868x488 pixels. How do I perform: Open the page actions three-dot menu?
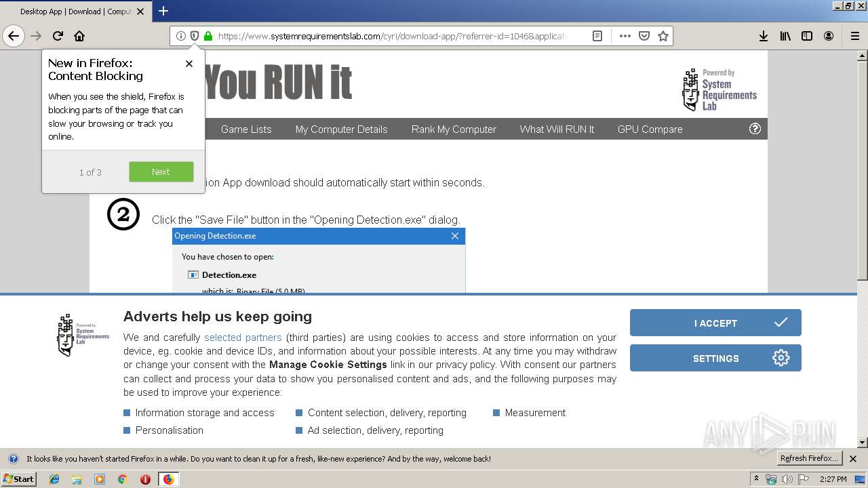click(x=625, y=36)
